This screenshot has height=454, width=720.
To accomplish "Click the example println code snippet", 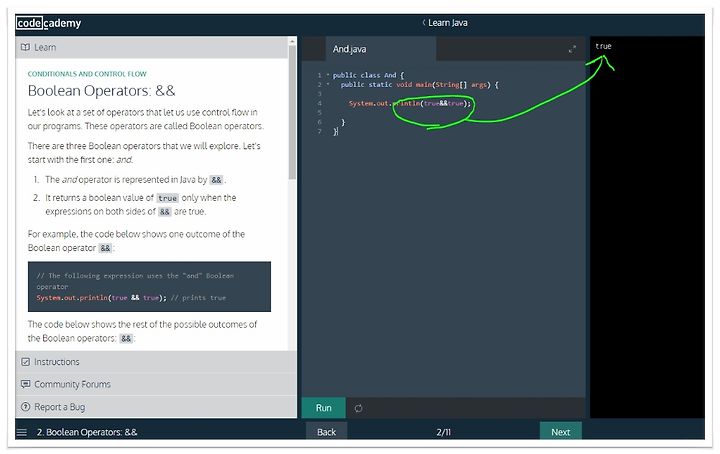I will pyautogui.click(x=149, y=287).
